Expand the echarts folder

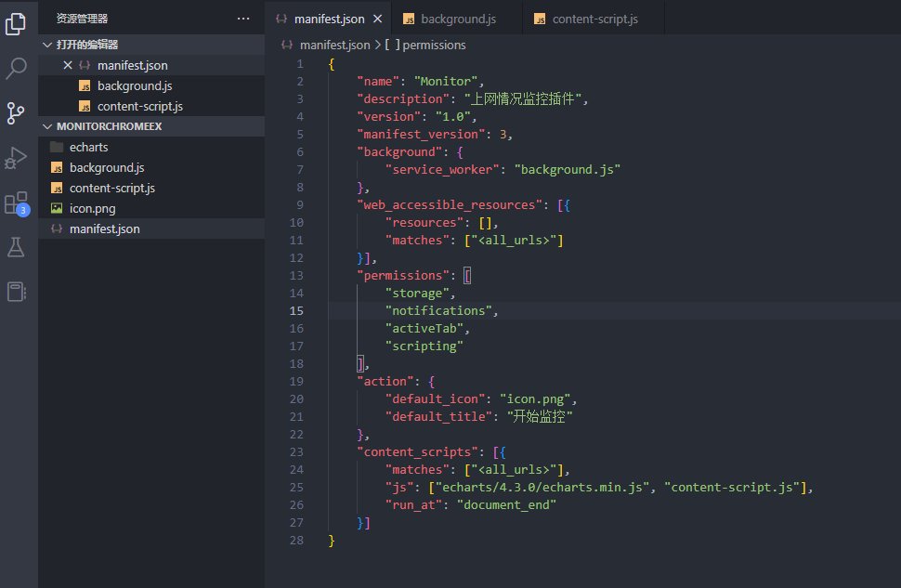(x=88, y=147)
